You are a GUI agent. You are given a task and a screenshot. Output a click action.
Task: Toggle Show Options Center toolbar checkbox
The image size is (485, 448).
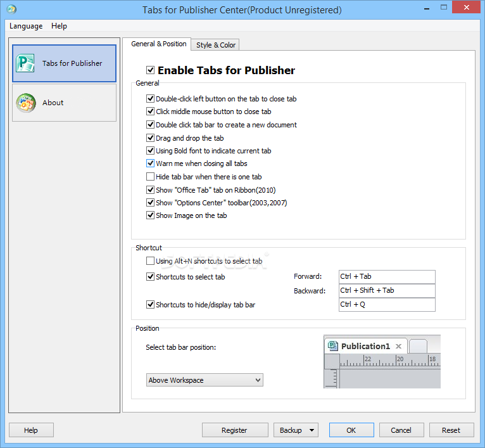coord(150,203)
